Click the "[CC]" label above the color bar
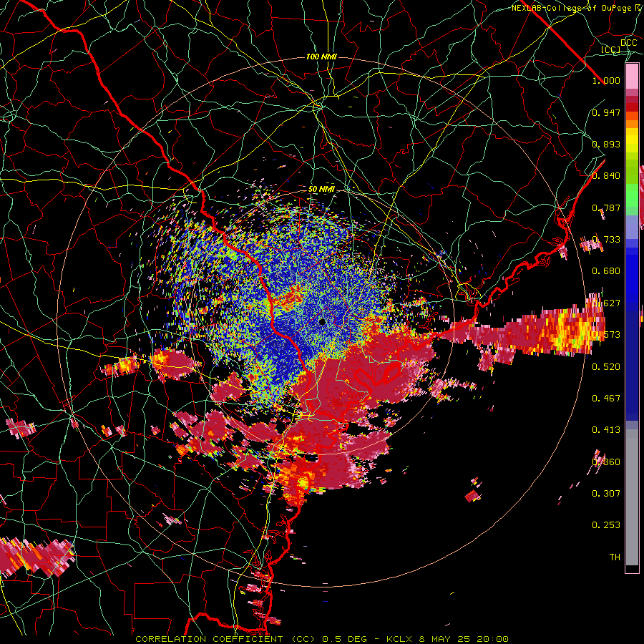644x644 pixels. [x=611, y=49]
